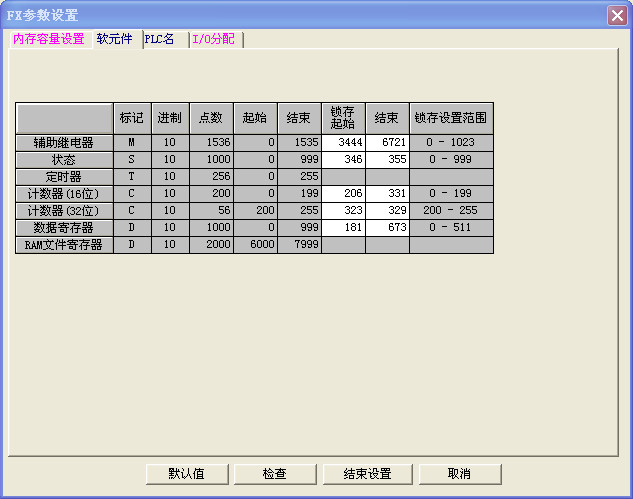The image size is (633, 499).
Task: Select latch start 181 for 数据寄存器
Action: click(343, 228)
